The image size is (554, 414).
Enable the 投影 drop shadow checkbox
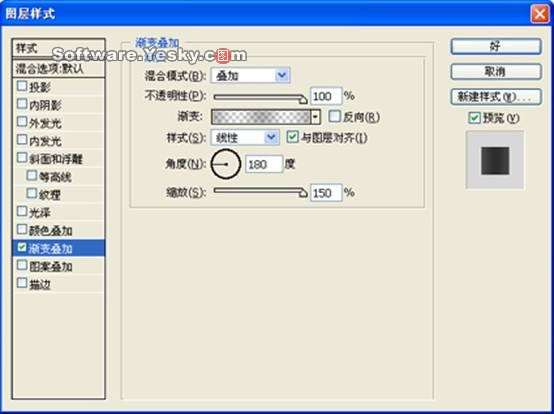[x=22, y=86]
